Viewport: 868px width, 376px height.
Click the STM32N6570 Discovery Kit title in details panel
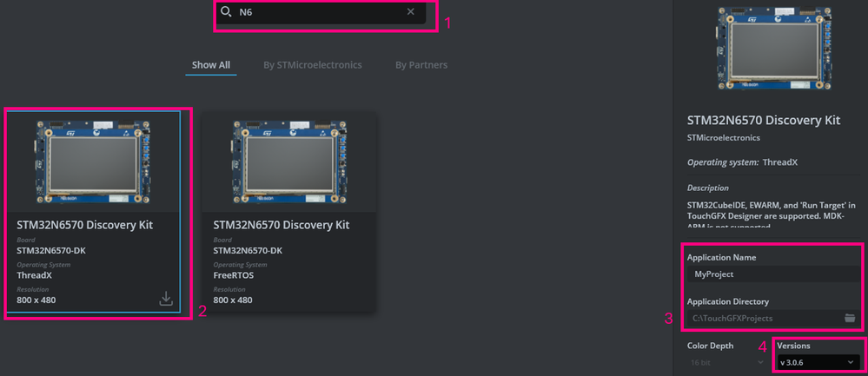pos(764,120)
